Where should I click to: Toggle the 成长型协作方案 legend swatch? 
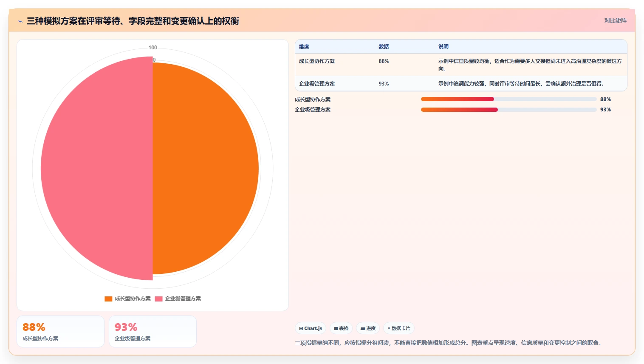(x=108, y=299)
